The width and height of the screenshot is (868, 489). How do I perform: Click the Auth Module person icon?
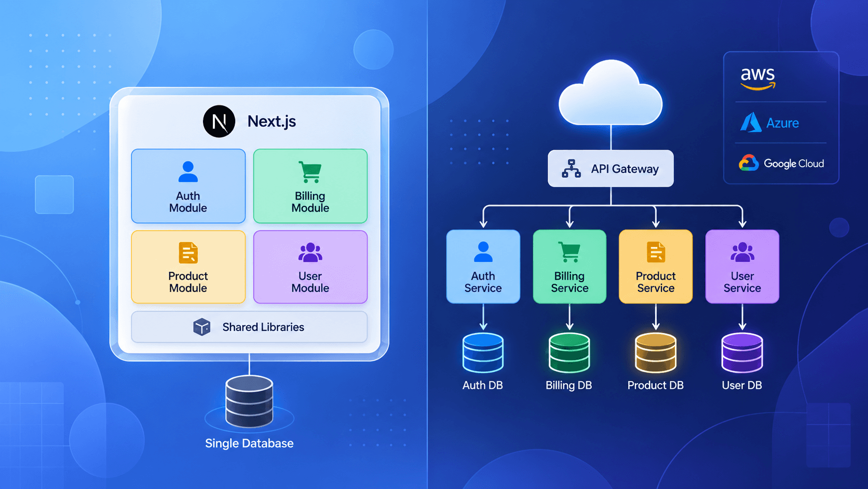click(x=188, y=171)
